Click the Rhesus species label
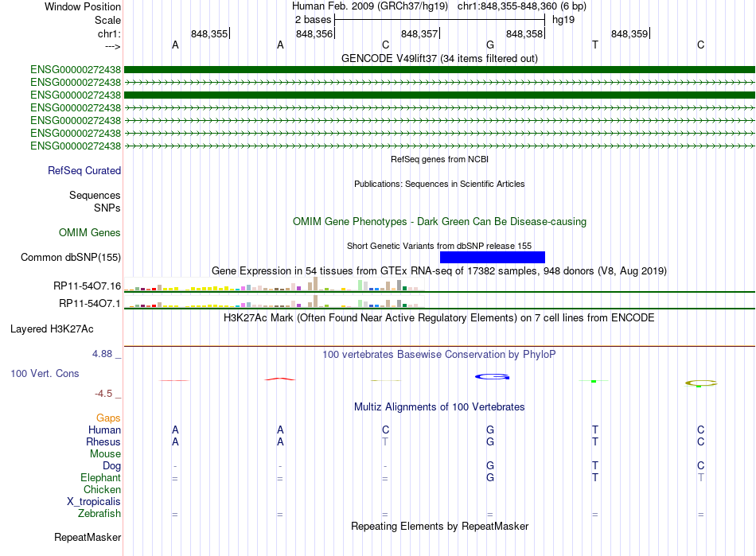 tap(103, 441)
